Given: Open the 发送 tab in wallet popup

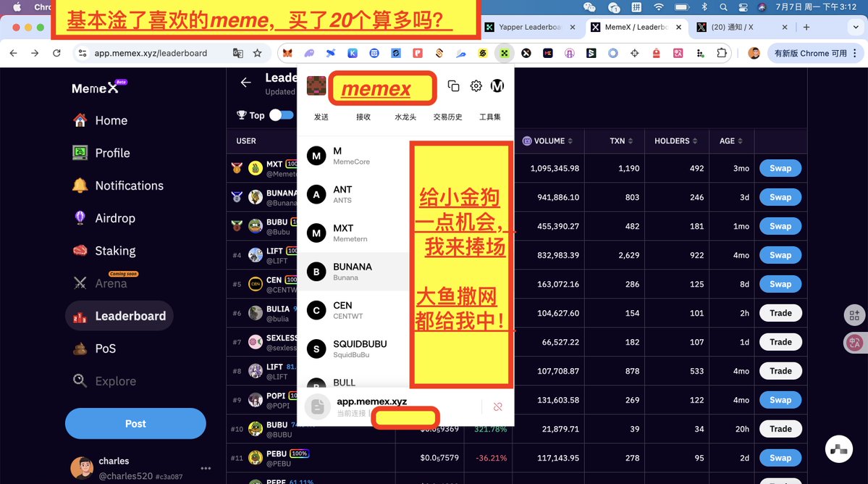Looking at the screenshot, I should [321, 117].
